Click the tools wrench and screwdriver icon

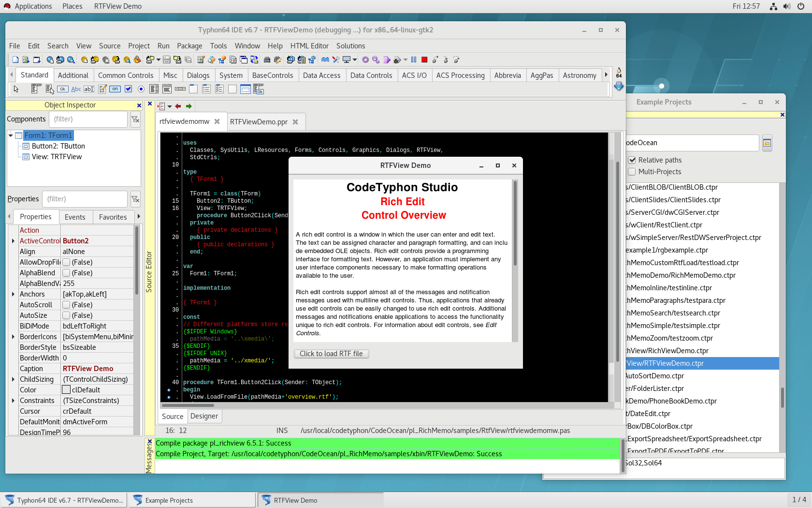pyautogui.click(x=336, y=60)
